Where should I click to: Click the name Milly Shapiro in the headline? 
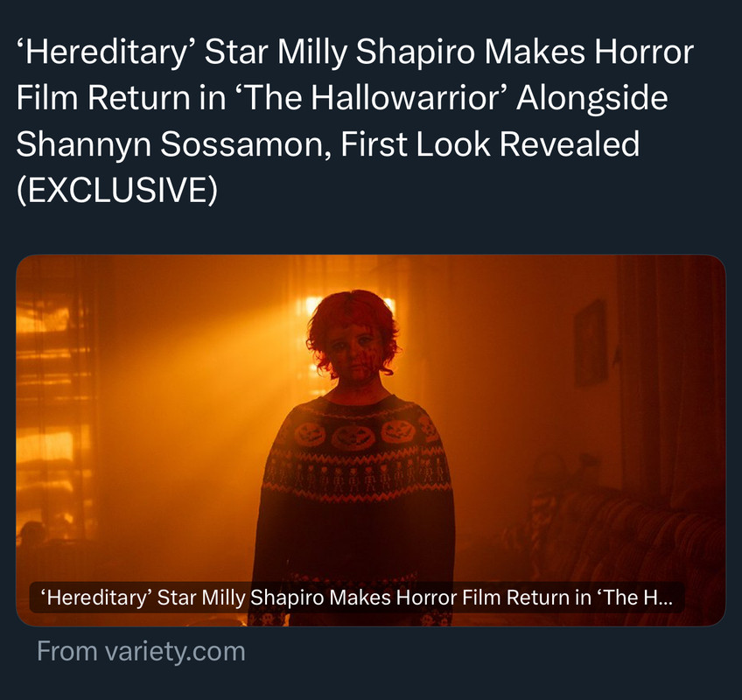click(376, 52)
